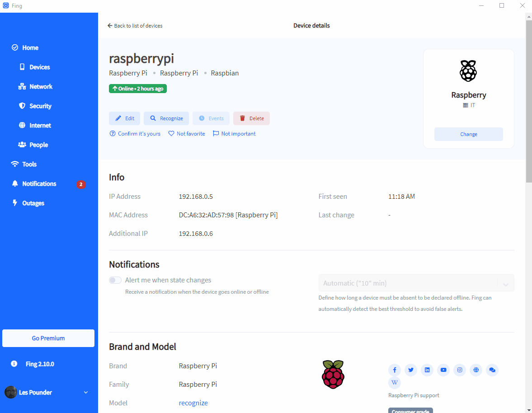Screen dimensions: 532x413
Task: Click the vertical scrollbar thumb
Action: (528, 102)
